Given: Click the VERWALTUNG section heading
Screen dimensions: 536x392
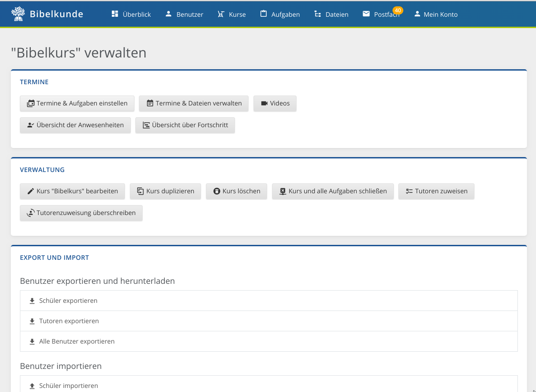Looking at the screenshot, I should click(x=42, y=170).
